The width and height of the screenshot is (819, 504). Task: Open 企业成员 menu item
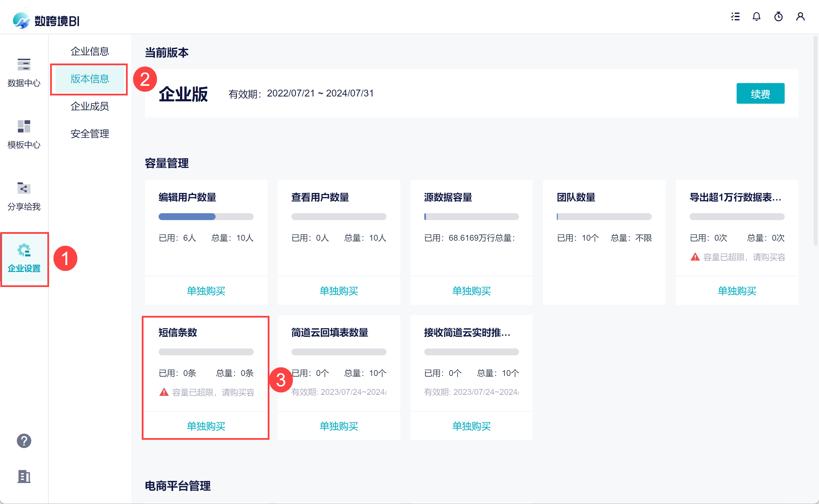click(x=90, y=106)
